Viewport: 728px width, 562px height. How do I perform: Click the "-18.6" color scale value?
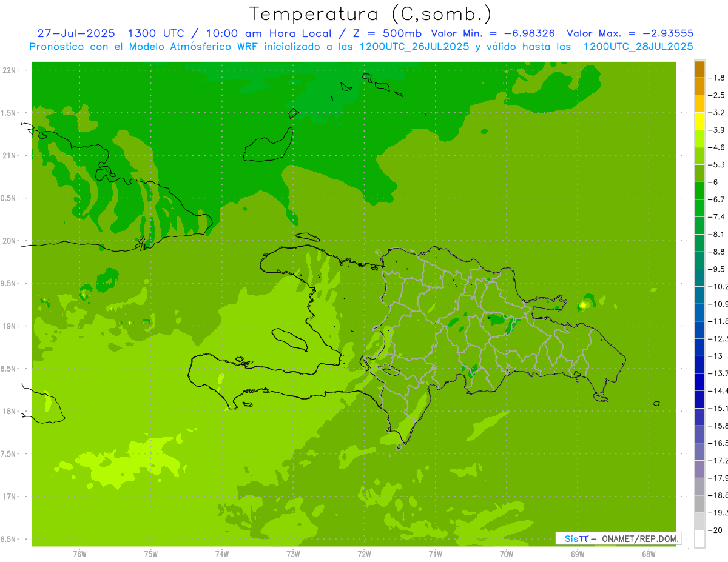(x=718, y=495)
